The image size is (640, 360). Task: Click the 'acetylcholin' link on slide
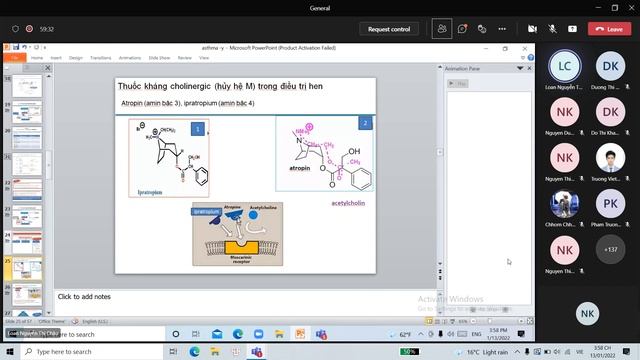[x=348, y=203]
